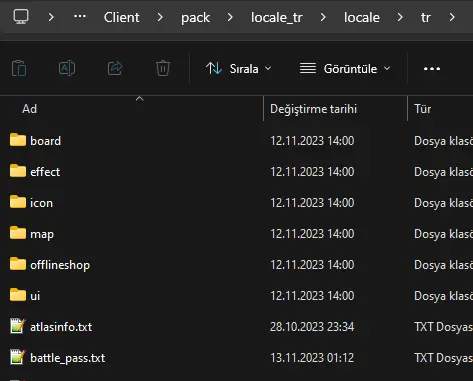This screenshot has width=473, height=381.
Task: Select the icon folder's folder icon
Action: 18,202
